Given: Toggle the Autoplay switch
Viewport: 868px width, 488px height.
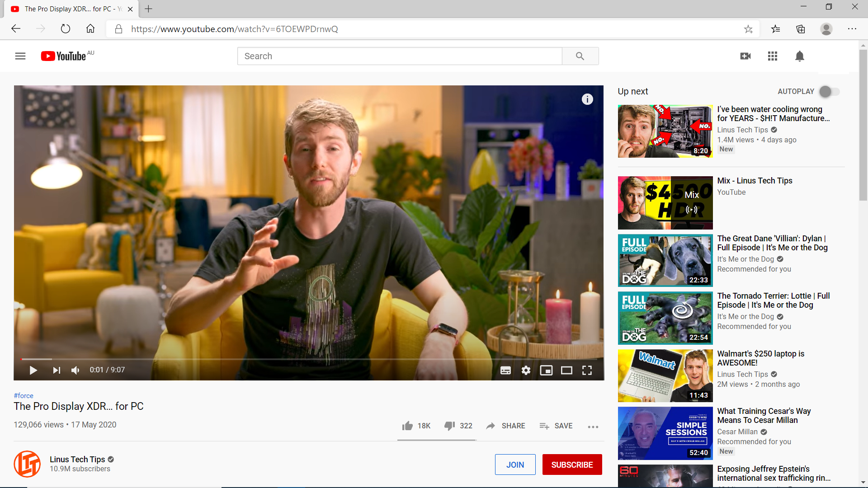Looking at the screenshot, I should [829, 91].
